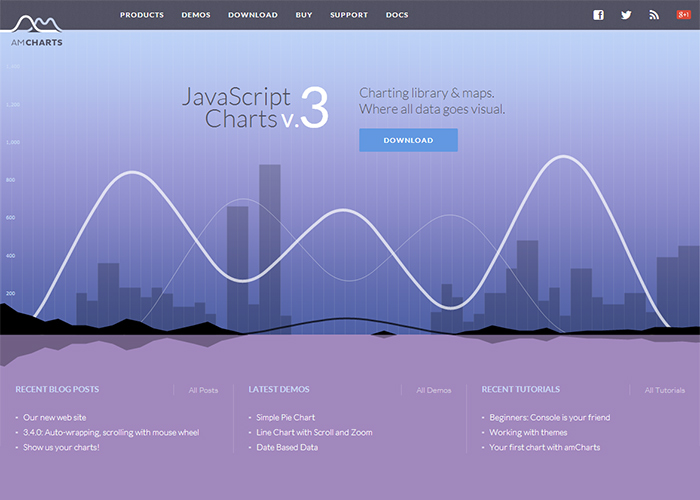Viewport: 700px width, 500px height.
Task: Open the 3.4.0 Auto-wrapping blog post
Action: (x=111, y=432)
